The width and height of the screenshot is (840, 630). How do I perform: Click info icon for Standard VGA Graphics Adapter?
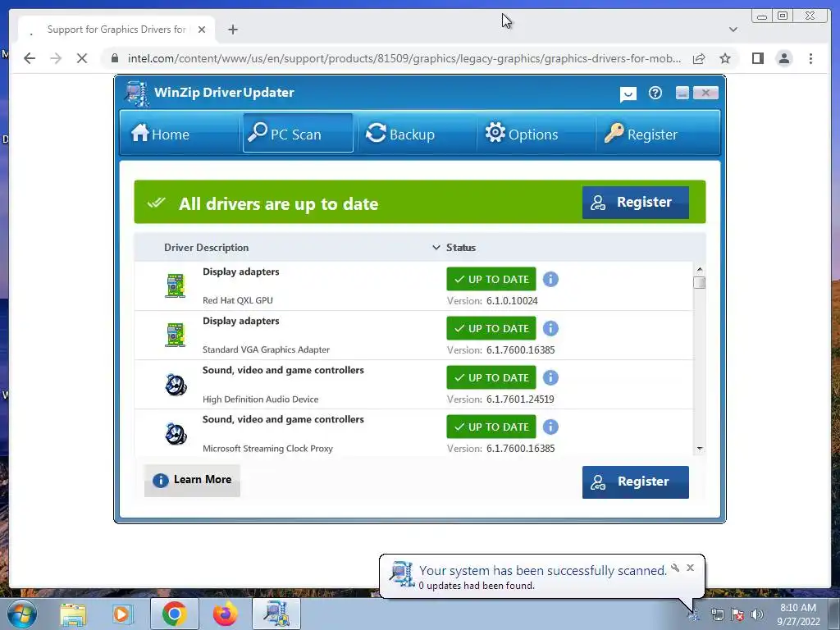point(550,328)
